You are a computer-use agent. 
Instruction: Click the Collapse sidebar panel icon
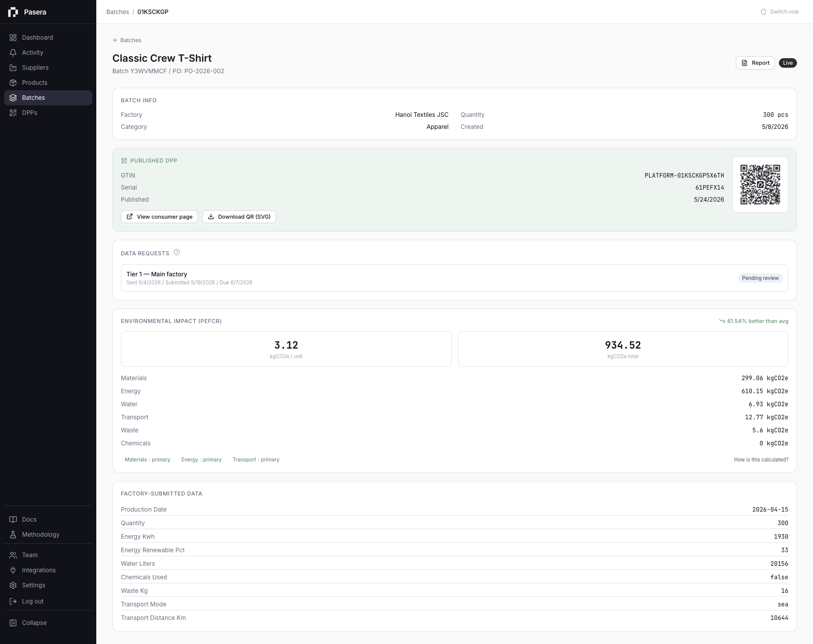pyautogui.click(x=13, y=623)
